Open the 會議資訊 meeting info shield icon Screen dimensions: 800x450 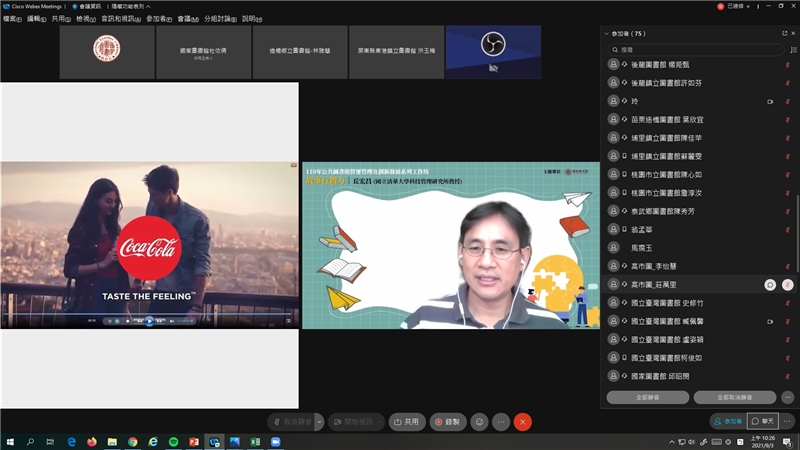pos(76,7)
